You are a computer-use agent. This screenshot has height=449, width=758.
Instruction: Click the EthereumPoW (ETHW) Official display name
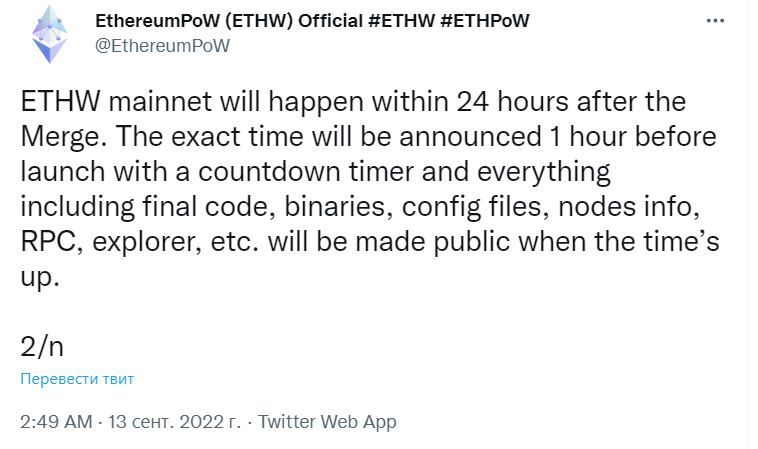click(229, 21)
